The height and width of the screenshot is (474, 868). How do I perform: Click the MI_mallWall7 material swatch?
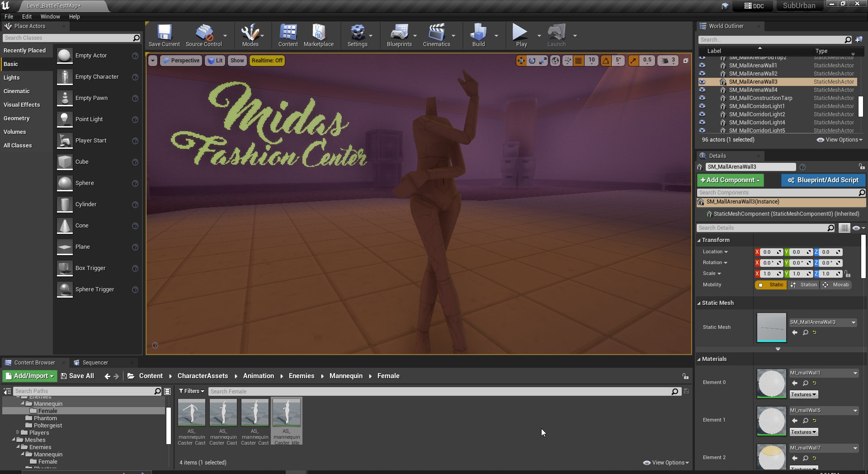(771, 457)
